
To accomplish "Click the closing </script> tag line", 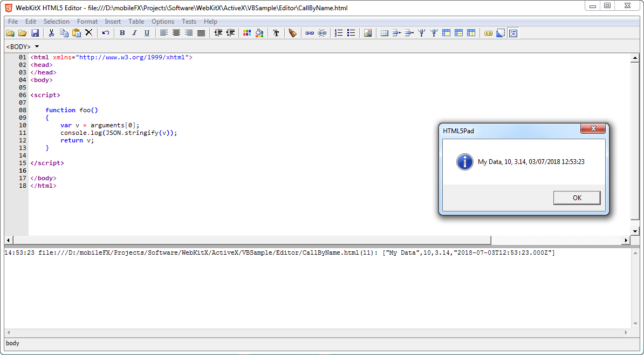I will [47, 163].
